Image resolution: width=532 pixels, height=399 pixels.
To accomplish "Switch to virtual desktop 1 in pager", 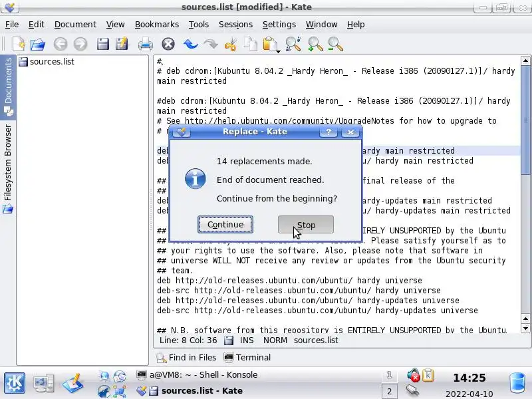I will (x=389, y=375).
